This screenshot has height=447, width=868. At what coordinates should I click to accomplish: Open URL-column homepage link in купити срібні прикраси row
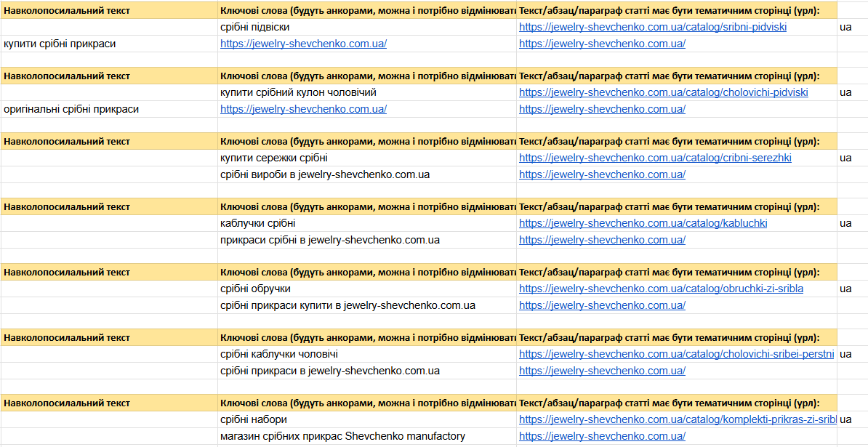602,44
